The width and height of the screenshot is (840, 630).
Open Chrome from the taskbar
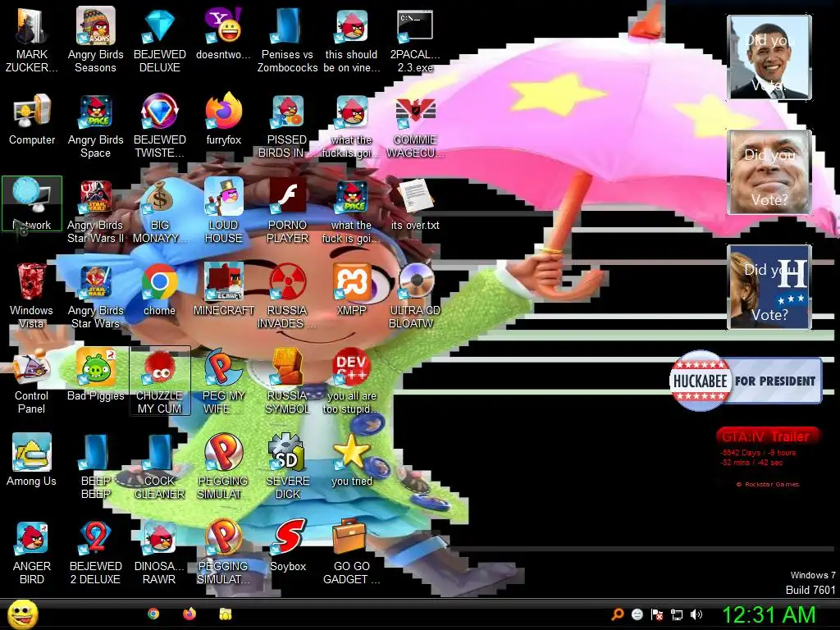153,614
